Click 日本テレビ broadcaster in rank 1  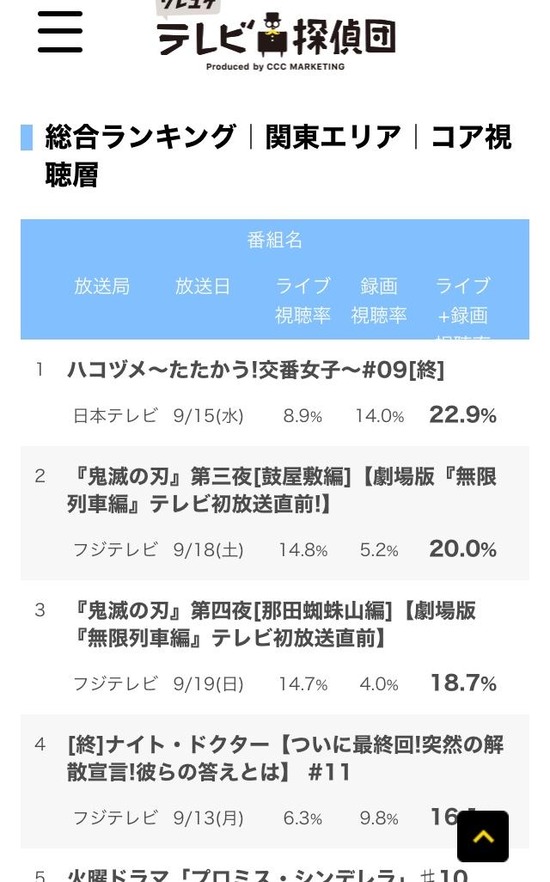pyautogui.click(x=116, y=416)
